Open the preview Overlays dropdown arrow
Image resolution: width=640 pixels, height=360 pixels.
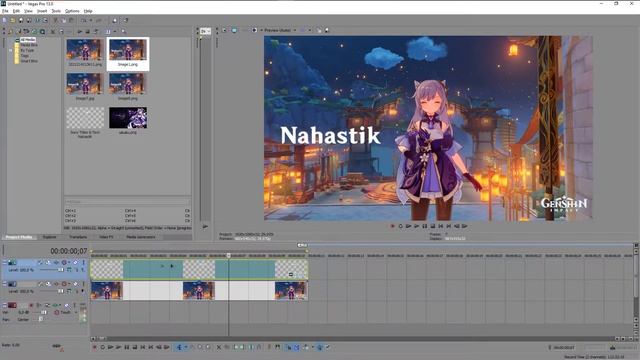(310, 30)
